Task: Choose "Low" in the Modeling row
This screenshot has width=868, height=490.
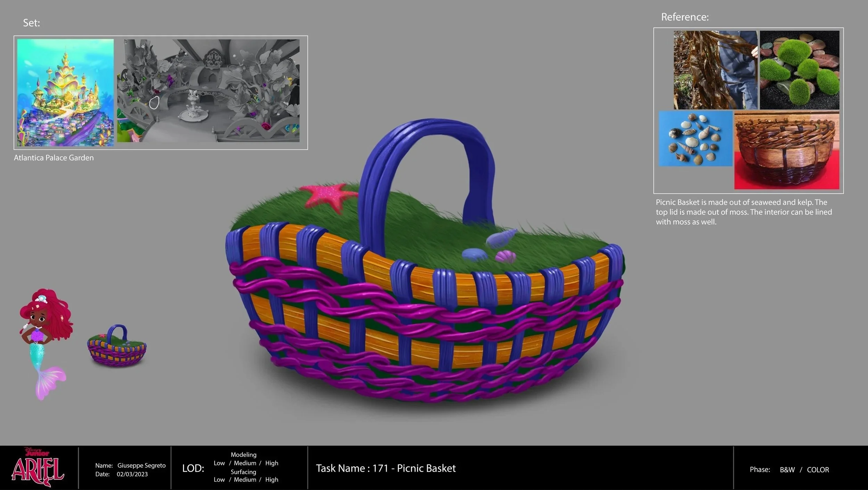Action: (219, 463)
